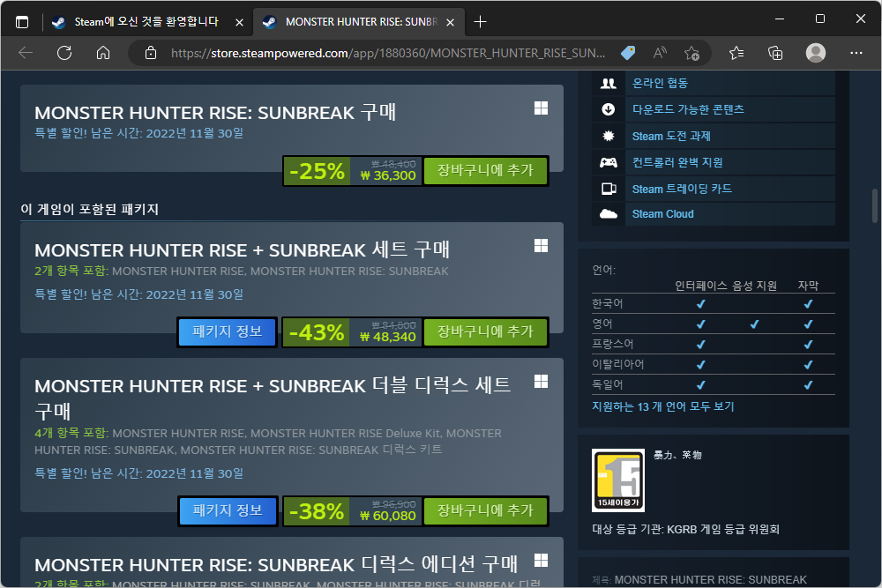Open the Favorites list

736,53
